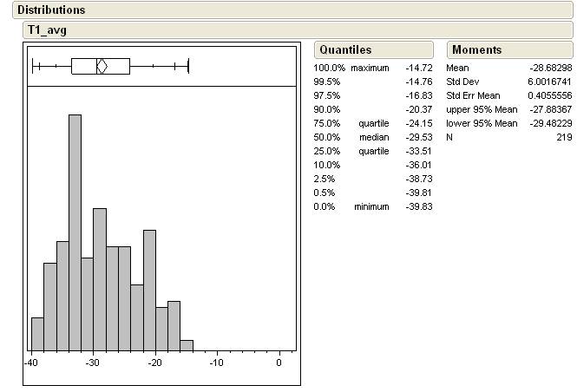Select the maximum quantile value -14.72
The height and width of the screenshot is (392, 577).
(418, 68)
